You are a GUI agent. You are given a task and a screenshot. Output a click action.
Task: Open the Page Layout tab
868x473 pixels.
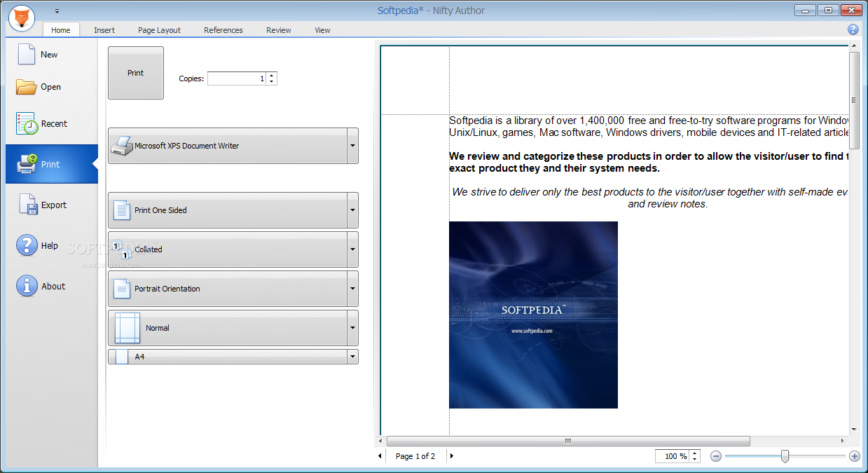tap(159, 30)
